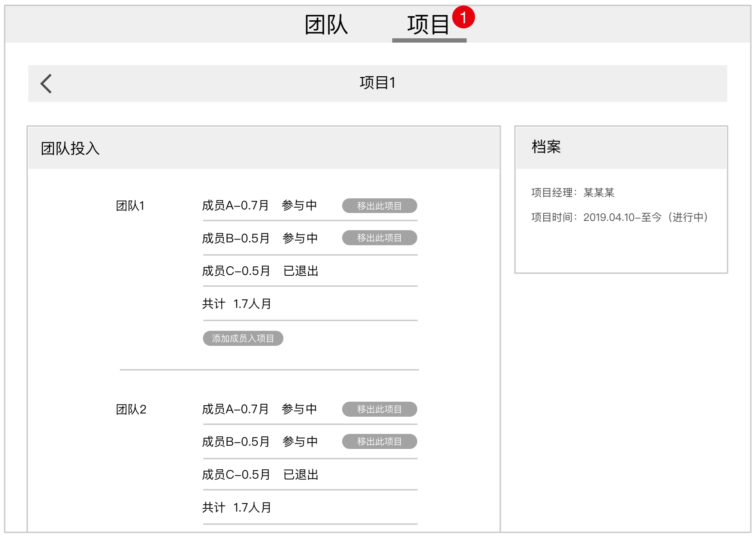Select the 团队2 label
Viewport: 756px width, 537px height.
point(131,409)
